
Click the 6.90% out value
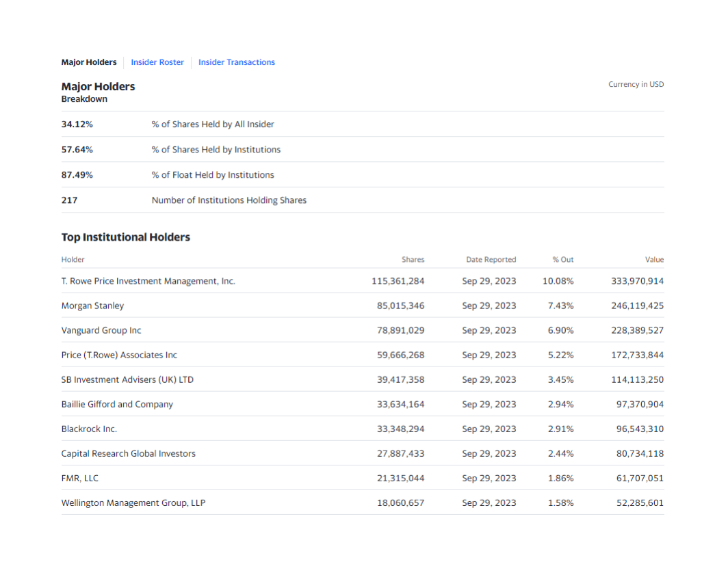561,330
